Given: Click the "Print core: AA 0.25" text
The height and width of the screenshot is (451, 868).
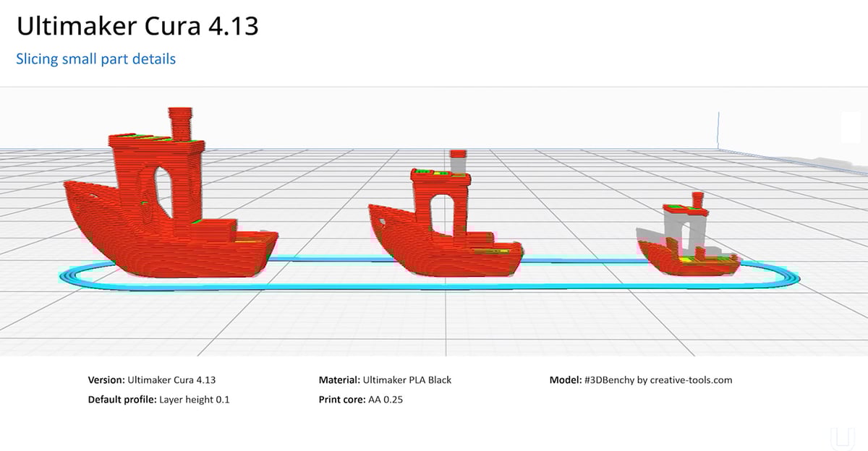Looking at the screenshot, I should coord(360,399).
